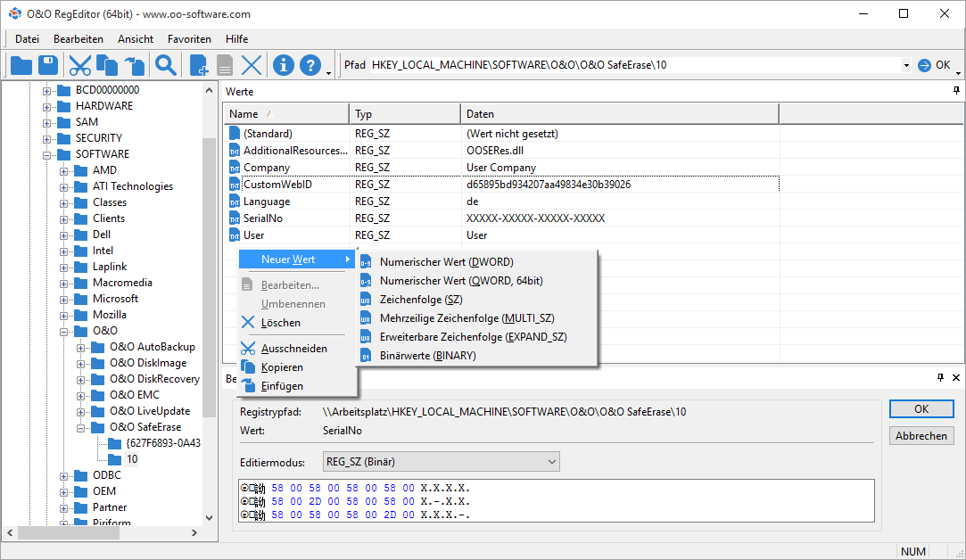Click the DWORD value icon in submenu
Viewport: 966px width, 560px height.
pyautogui.click(x=366, y=262)
